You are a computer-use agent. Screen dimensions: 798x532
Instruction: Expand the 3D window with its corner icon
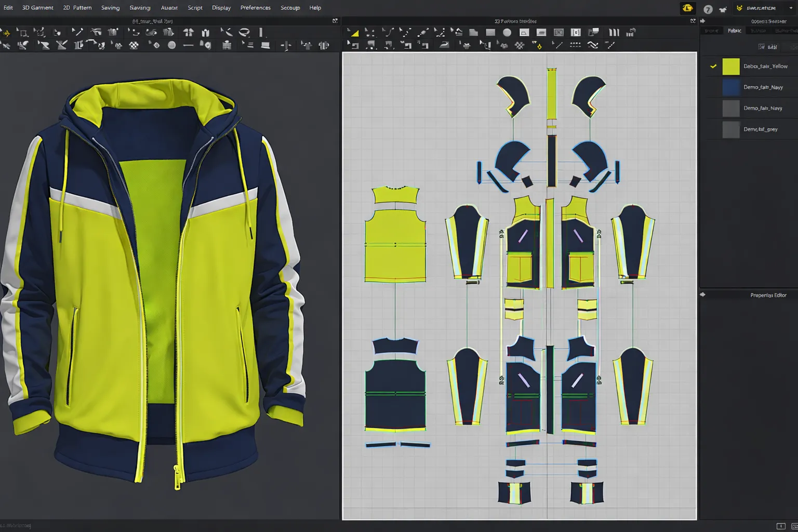point(335,21)
